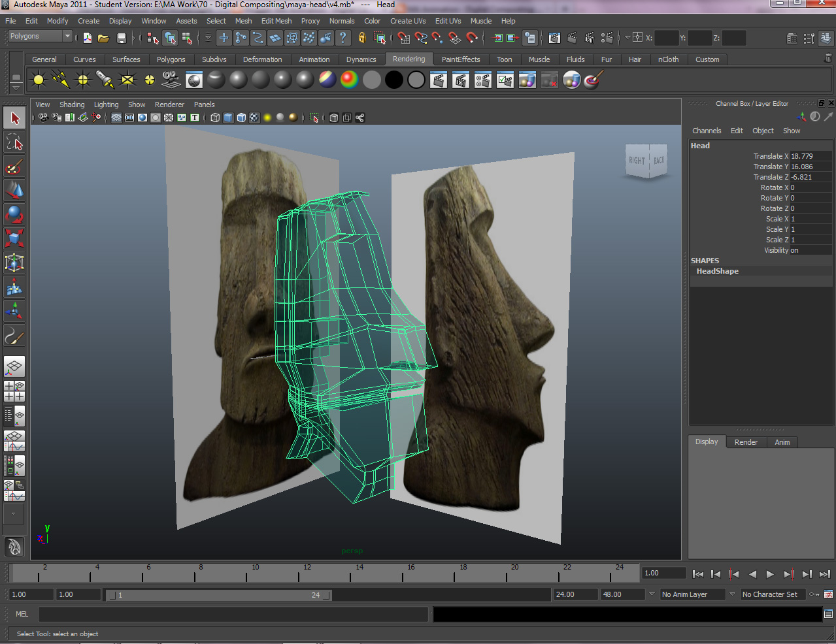Switch to the Dynamics shelf tab
The image size is (836, 644).
[361, 59]
